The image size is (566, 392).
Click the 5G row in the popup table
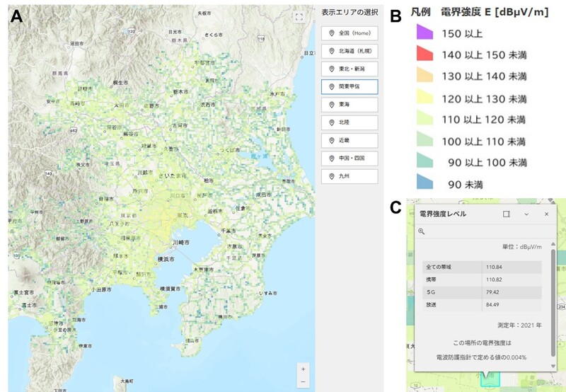tap(485, 292)
